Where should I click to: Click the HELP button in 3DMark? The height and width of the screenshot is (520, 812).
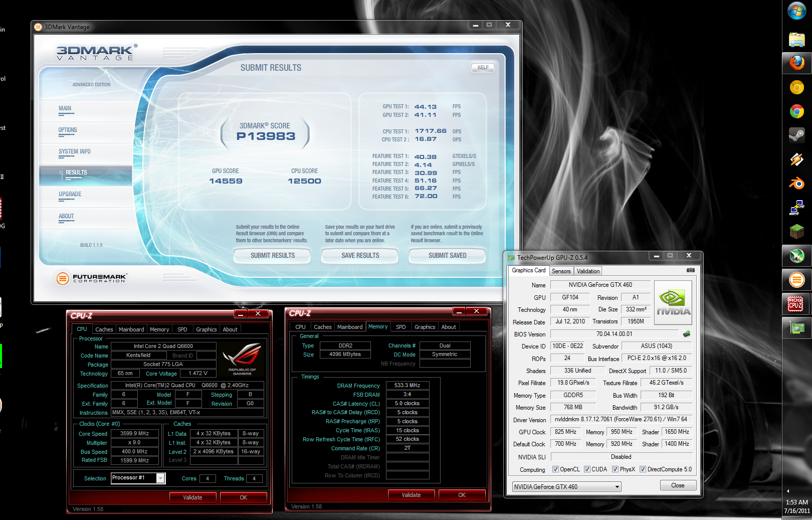483,67
